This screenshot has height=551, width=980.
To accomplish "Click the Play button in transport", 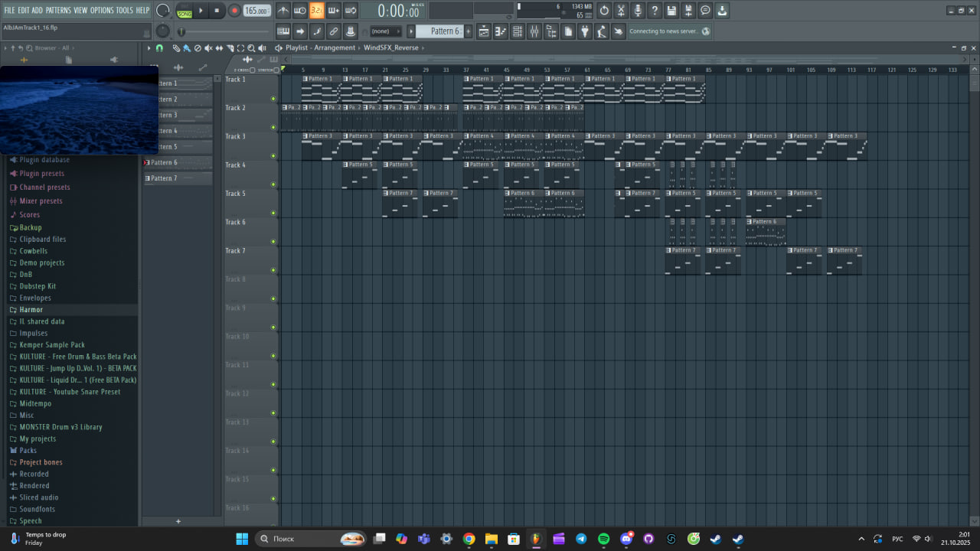I will 201,11.
